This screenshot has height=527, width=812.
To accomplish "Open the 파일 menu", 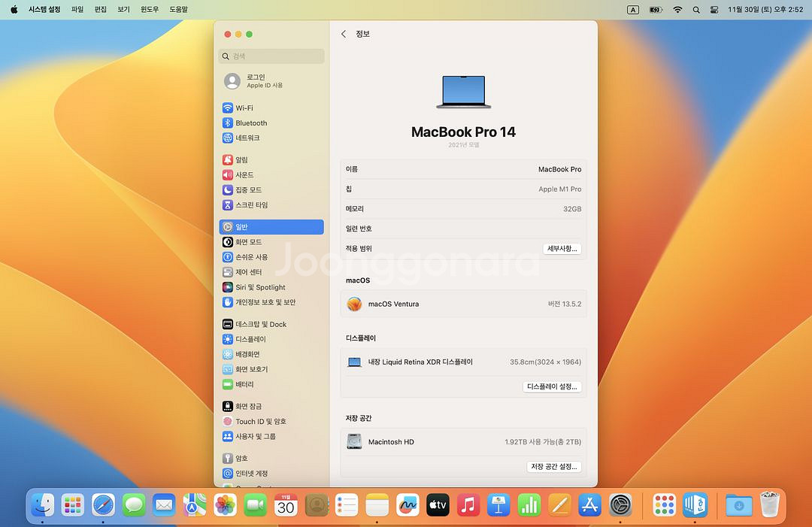I will click(x=77, y=9).
